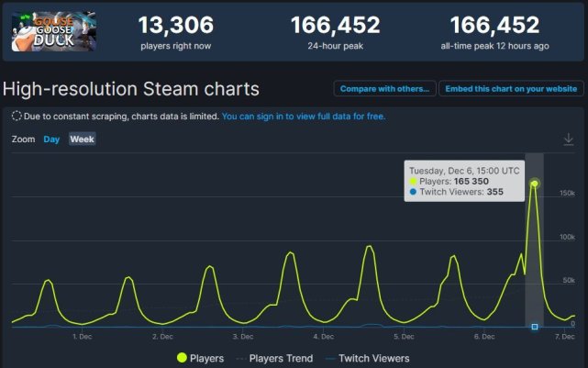Switch chart zoom to Day
This screenshot has height=368, width=588.
pyautogui.click(x=51, y=139)
